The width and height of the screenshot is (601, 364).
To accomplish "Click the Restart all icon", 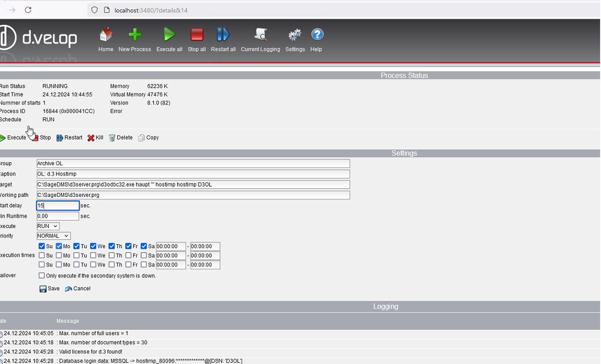I will click(223, 35).
